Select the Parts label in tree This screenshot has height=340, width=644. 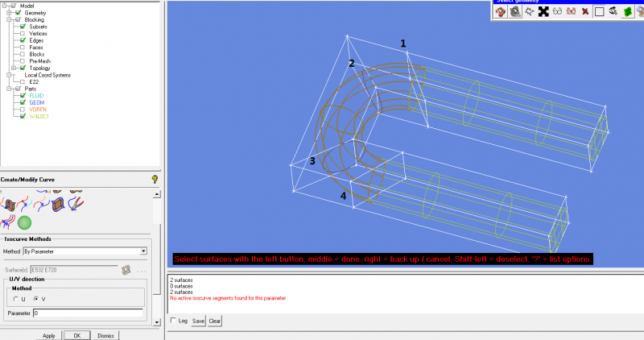click(31, 89)
